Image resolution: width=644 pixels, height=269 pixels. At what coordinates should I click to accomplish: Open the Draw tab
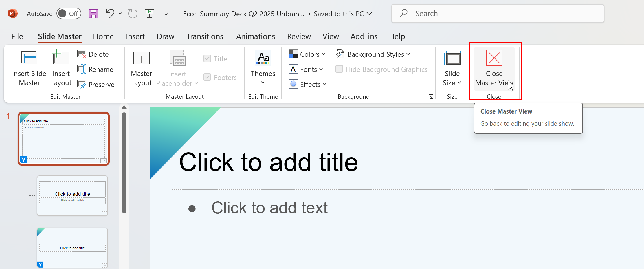(x=166, y=36)
